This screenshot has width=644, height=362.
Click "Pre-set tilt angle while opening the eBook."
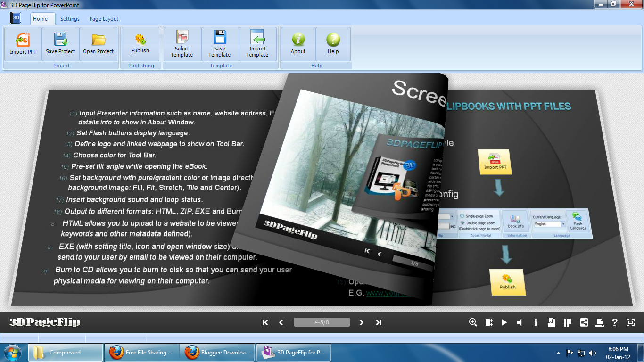point(140,166)
